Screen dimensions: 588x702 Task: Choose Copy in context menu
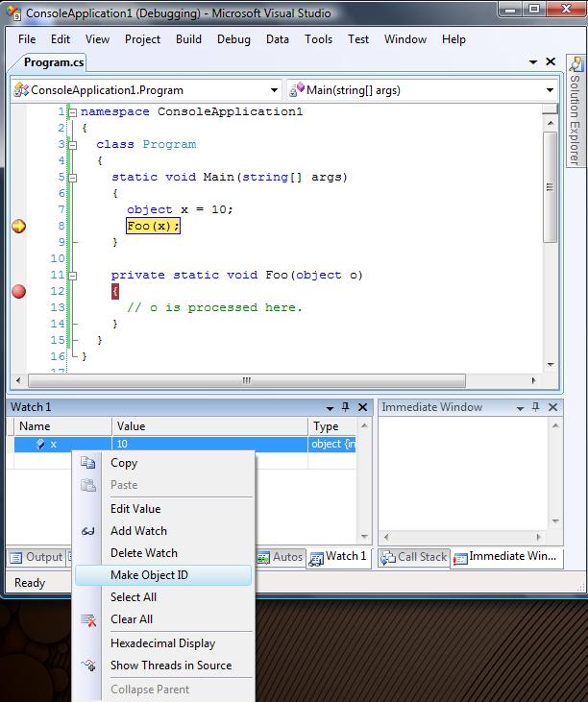click(163, 463)
